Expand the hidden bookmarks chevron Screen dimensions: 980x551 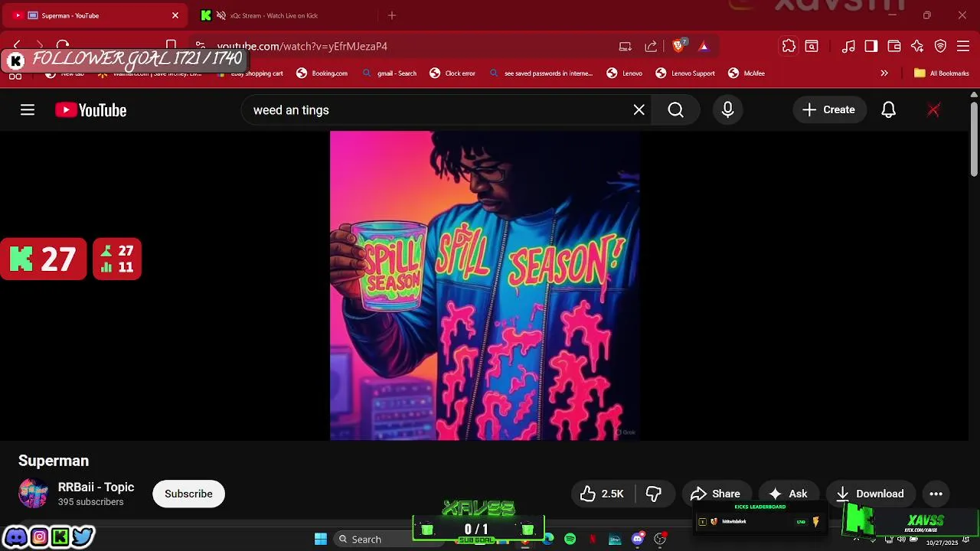(884, 73)
